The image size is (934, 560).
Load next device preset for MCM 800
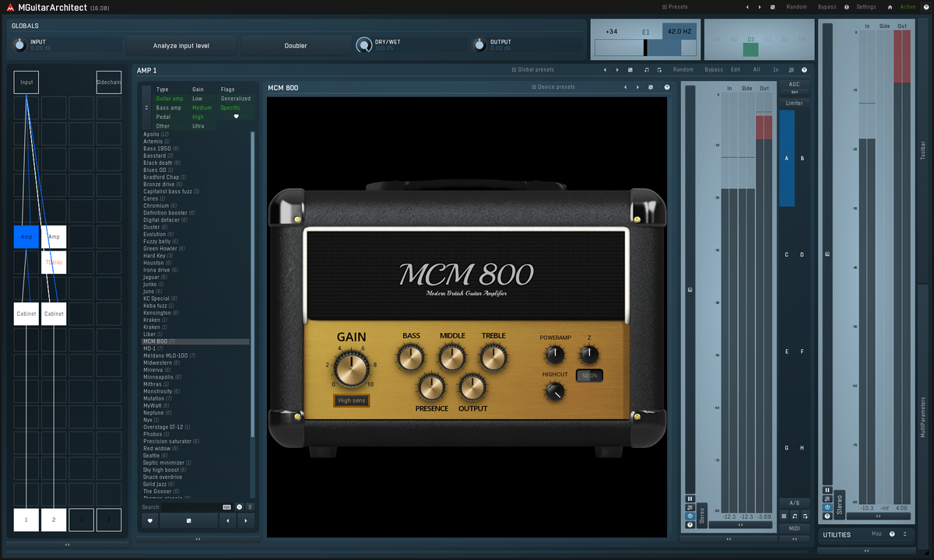point(637,87)
